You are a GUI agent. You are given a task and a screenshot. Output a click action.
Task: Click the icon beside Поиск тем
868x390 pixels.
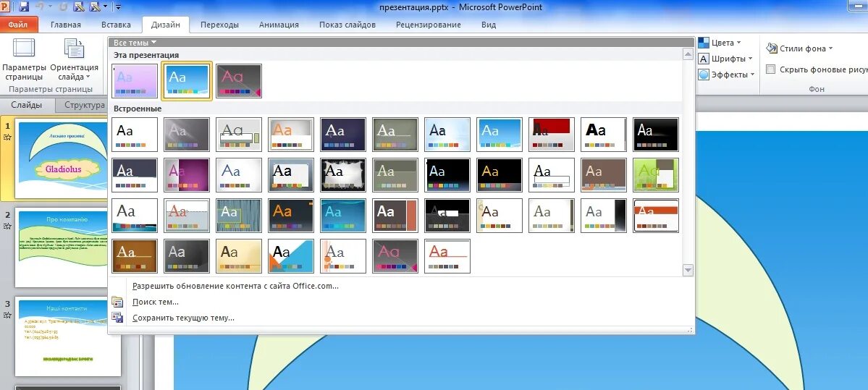tap(117, 302)
